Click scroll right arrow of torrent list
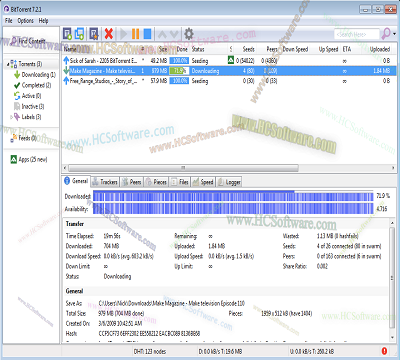This screenshot has width=400, height=360. (394, 168)
